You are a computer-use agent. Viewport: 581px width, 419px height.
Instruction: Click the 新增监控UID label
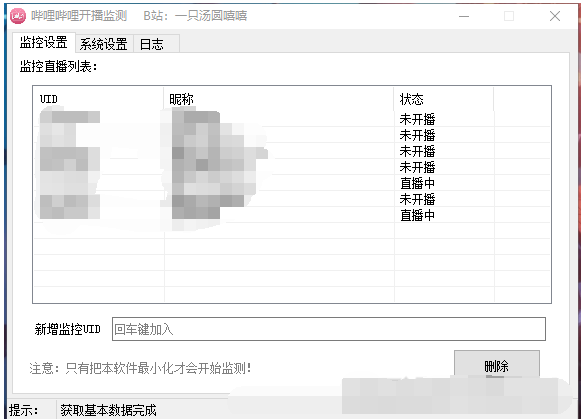67,329
